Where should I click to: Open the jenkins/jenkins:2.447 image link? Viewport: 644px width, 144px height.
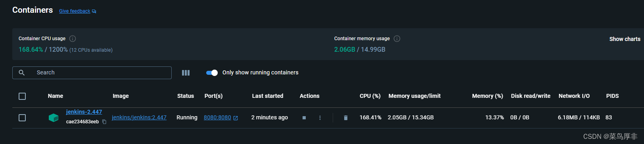(x=139, y=117)
